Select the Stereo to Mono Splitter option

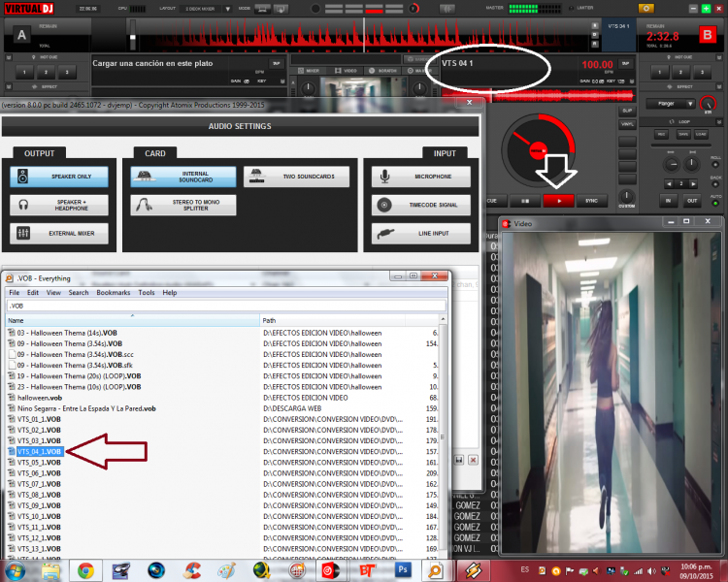[x=182, y=205]
